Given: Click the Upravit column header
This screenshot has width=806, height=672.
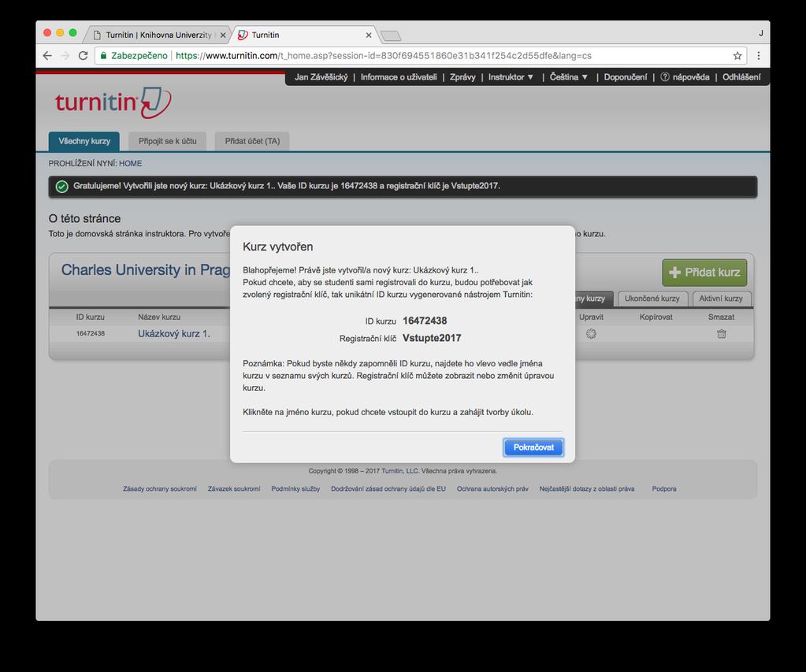Looking at the screenshot, I should tap(591, 317).
